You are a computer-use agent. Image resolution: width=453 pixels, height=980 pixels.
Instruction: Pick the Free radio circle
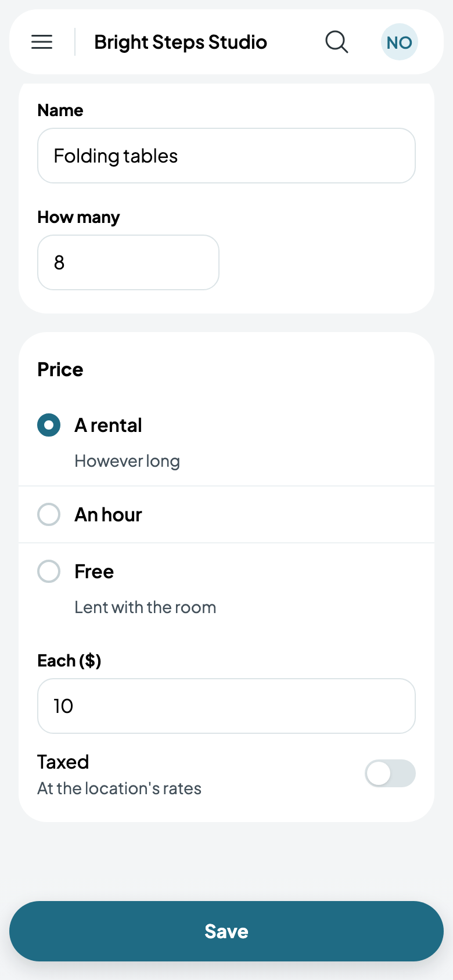pos(49,571)
